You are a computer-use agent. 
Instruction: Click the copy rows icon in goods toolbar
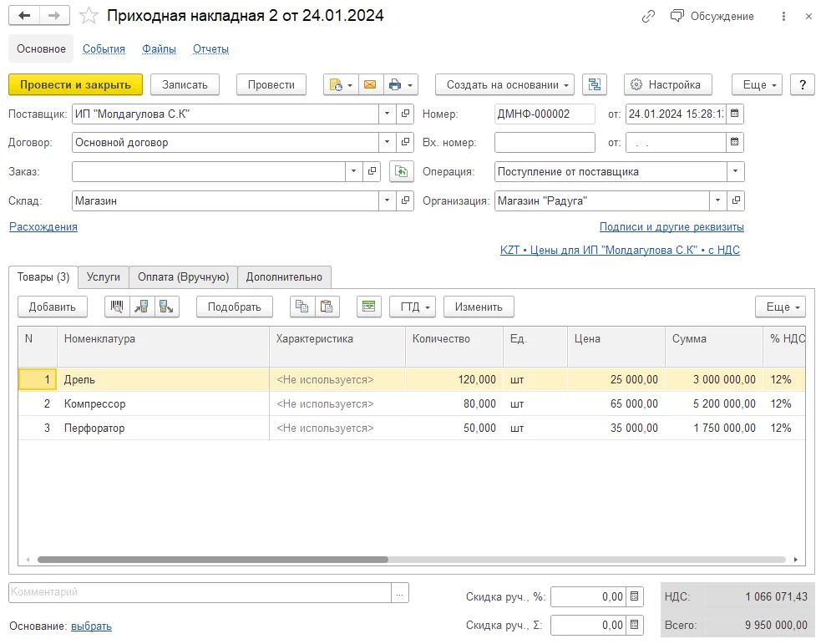pyautogui.click(x=302, y=307)
